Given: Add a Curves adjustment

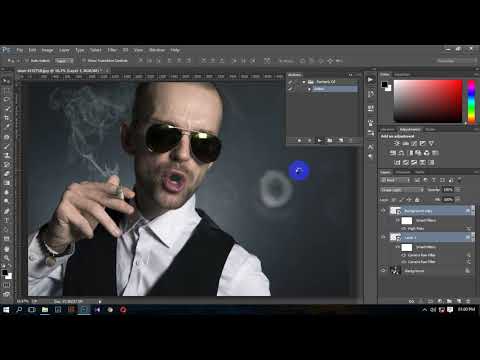Looking at the screenshot, I should [414, 143].
